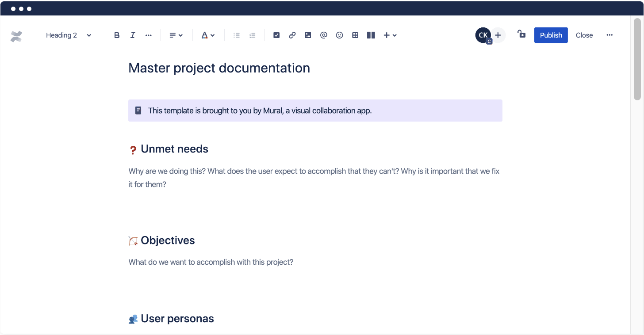The image size is (644, 335).
Task: Add an image to the page
Action: tap(308, 35)
